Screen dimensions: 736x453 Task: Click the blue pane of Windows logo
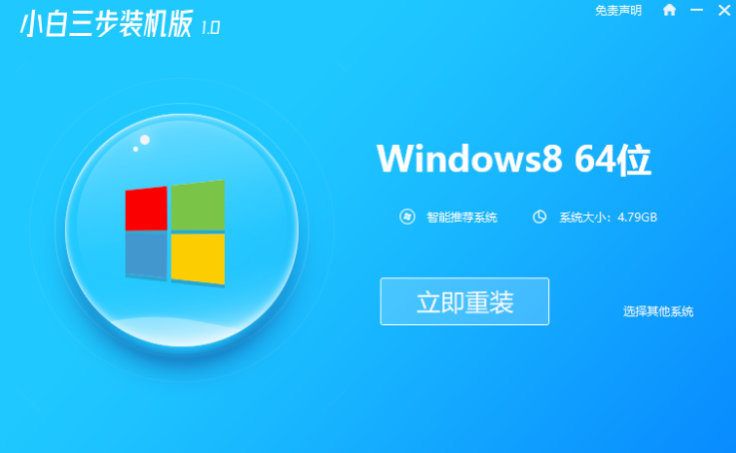(x=146, y=255)
